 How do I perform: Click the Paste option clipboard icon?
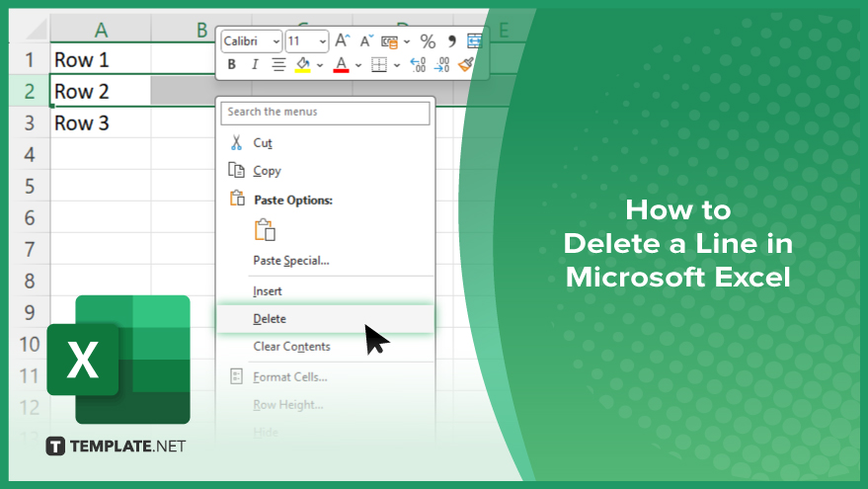pos(266,230)
